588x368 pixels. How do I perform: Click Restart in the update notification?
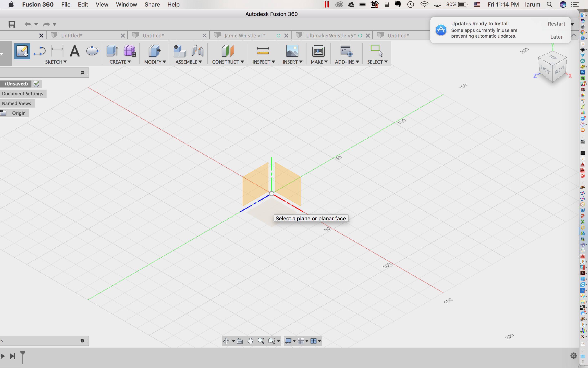pyautogui.click(x=556, y=24)
